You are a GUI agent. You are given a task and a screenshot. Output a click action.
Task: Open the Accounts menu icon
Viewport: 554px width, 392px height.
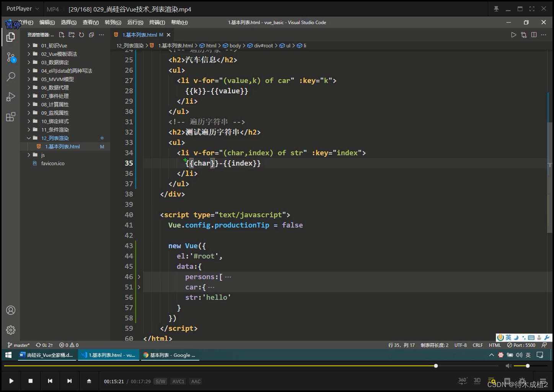[x=11, y=310]
